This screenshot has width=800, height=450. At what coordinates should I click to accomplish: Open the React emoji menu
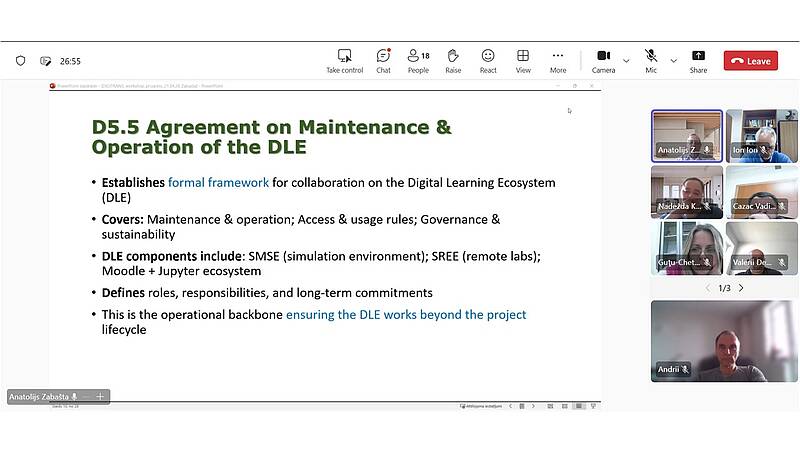pyautogui.click(x=488, y=56)
